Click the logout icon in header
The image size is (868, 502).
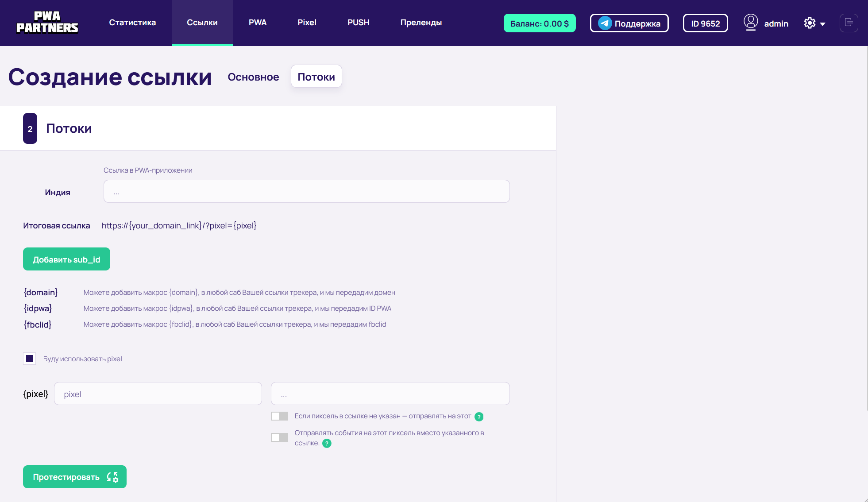coord(849,23)
